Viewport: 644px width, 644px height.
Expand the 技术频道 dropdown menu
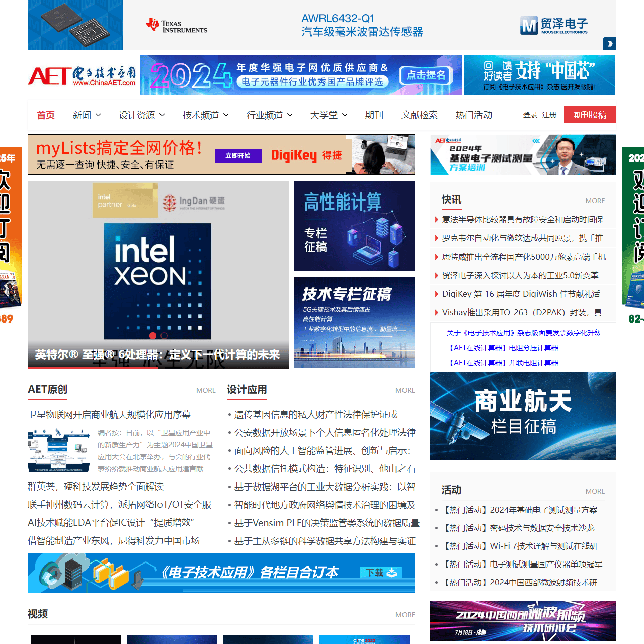point(206,115)
